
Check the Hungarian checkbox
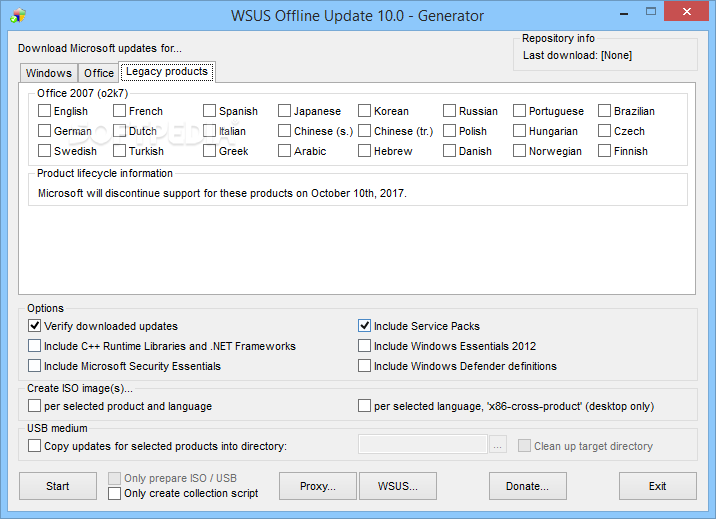(x=519, y=131)
